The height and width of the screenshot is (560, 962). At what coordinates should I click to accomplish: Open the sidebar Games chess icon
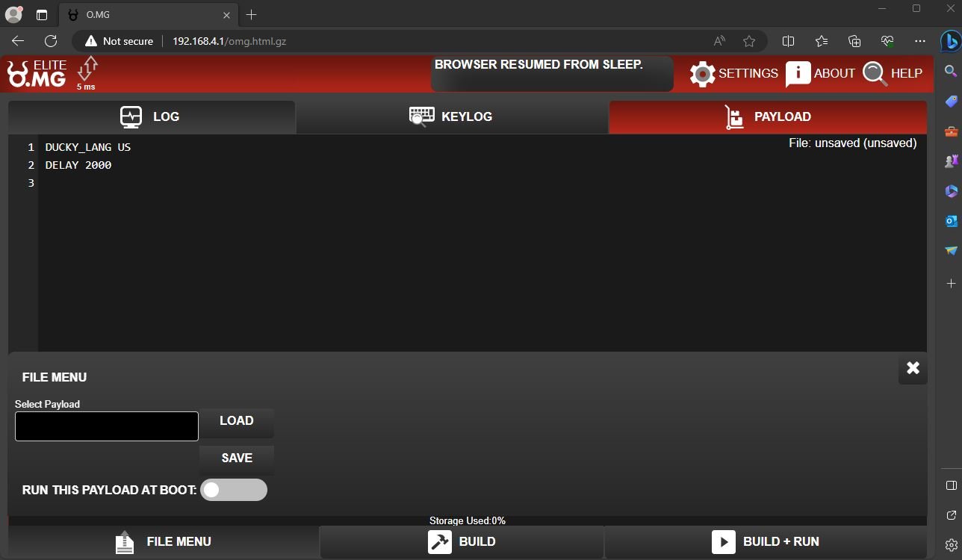[951, 161]
